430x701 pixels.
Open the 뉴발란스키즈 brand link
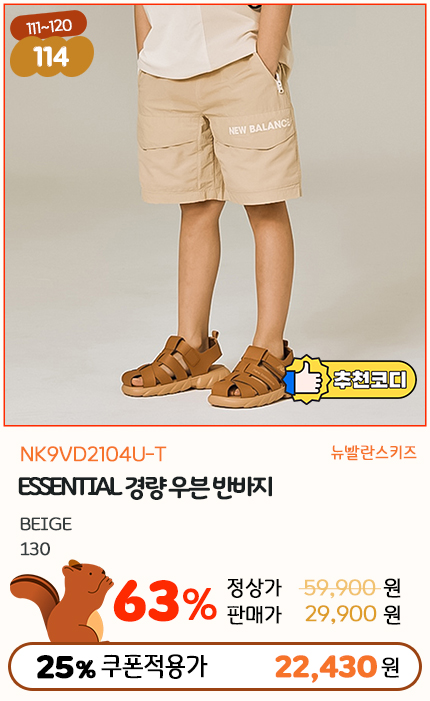point(373,453)
